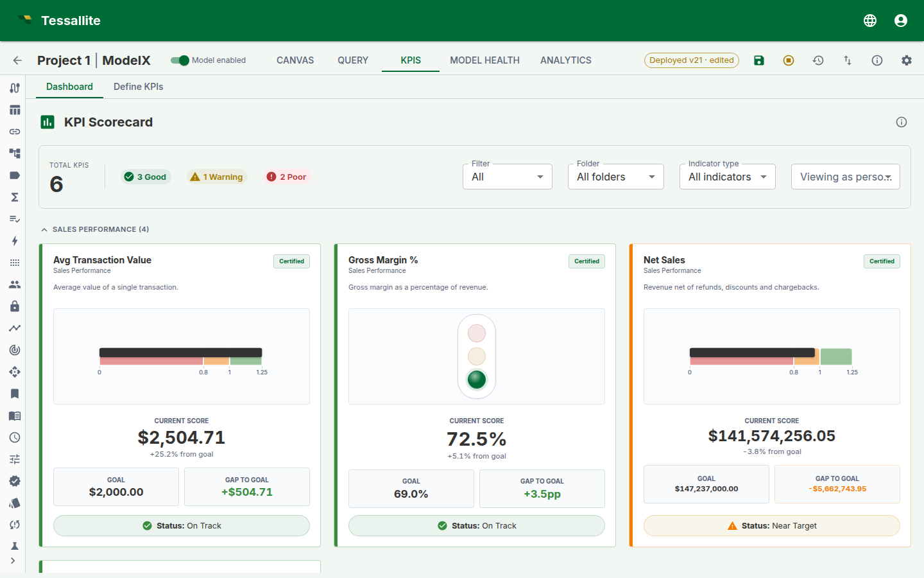The image size is (924, 578).
Task: Open the Viewing as persona dropdown
Action: pyautogui.click(x=846, y=177)
